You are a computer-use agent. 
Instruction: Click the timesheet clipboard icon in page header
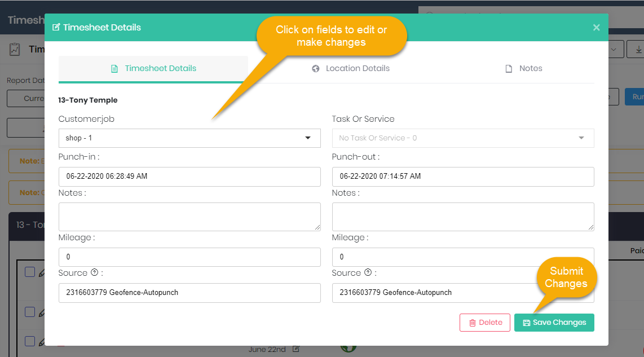[15, 50]
